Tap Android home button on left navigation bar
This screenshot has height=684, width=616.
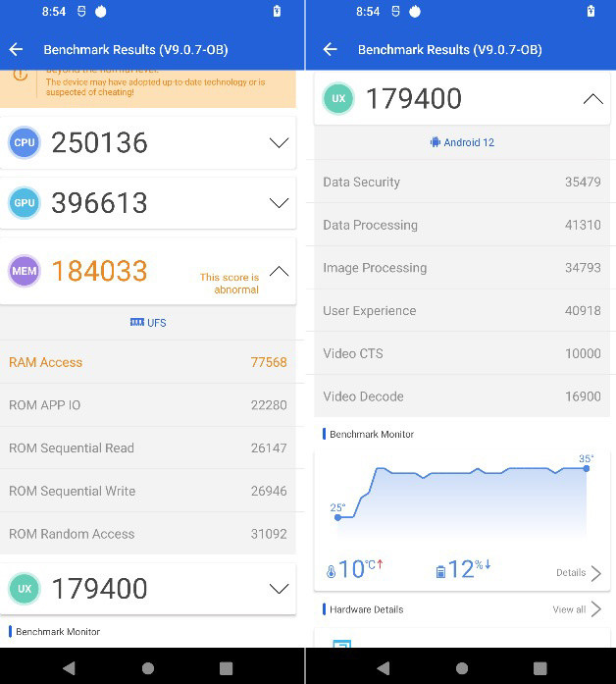(x=148, y=668)
